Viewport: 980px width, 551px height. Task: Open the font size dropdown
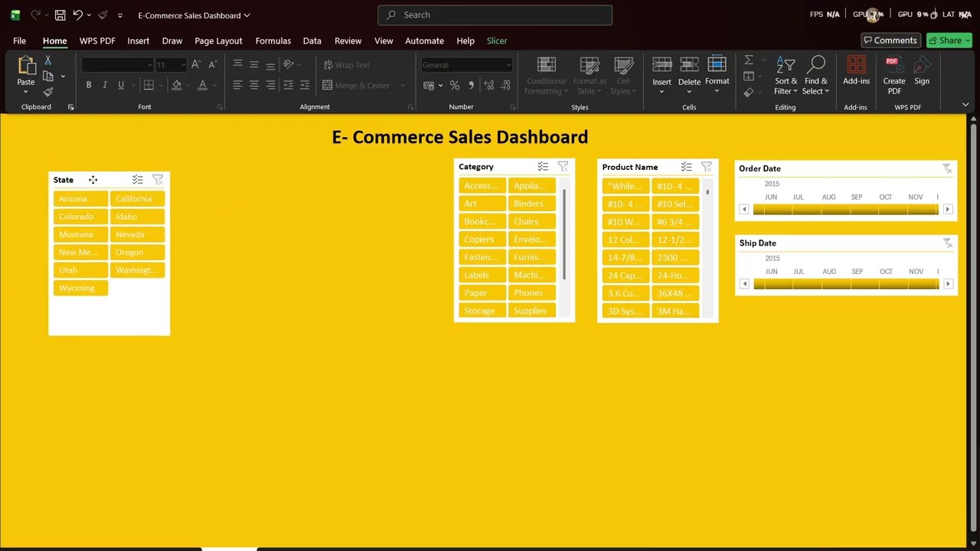182,65
